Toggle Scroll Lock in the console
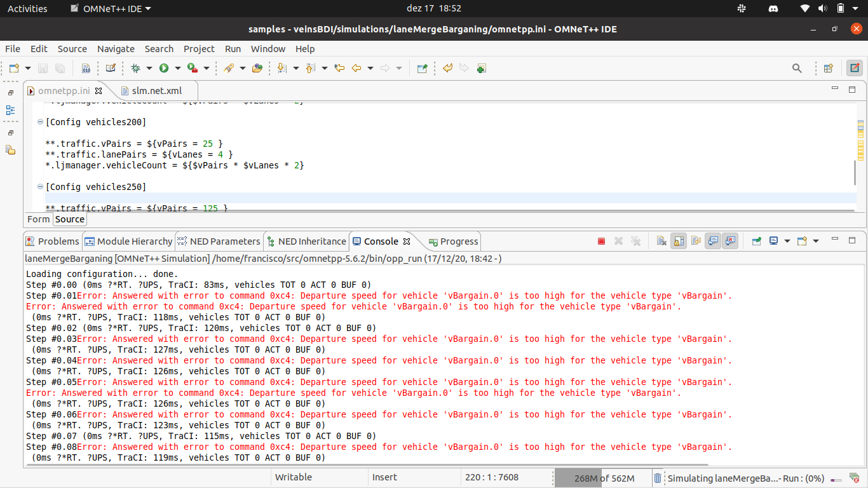Screen dimensions: 868x488 679,241
